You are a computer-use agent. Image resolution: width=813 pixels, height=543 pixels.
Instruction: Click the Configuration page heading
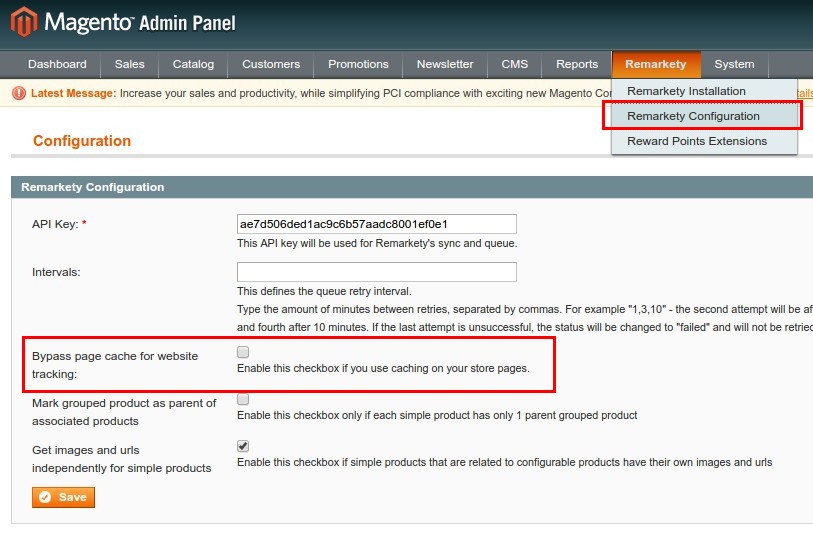point(82,141)
